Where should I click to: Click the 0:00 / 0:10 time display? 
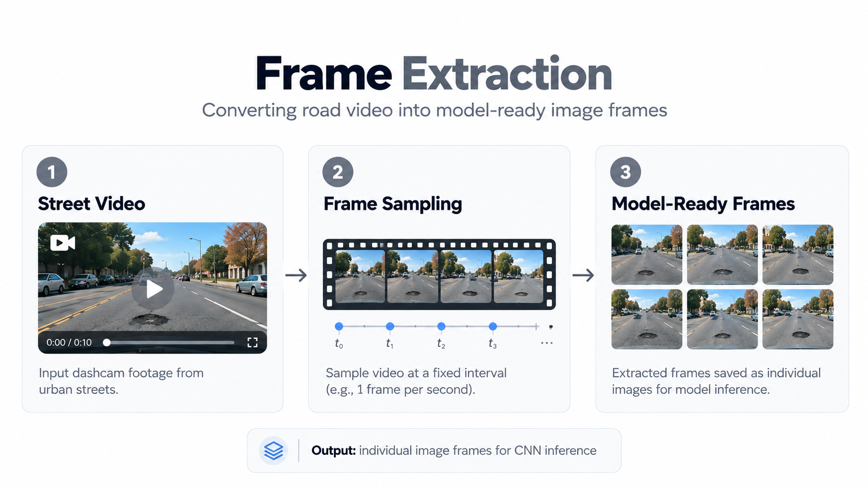tap(69, 342)
